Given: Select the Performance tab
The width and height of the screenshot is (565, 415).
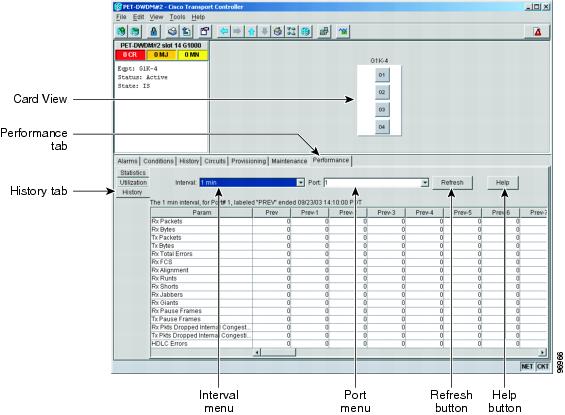Looking at the screenshot, I should [x=331, y=160].
